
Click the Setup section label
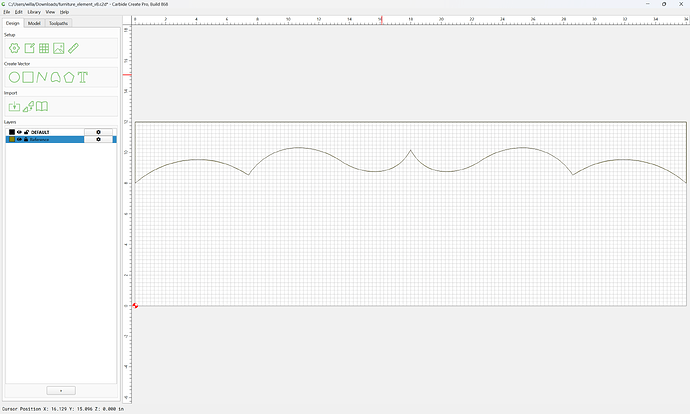point(10,35)
